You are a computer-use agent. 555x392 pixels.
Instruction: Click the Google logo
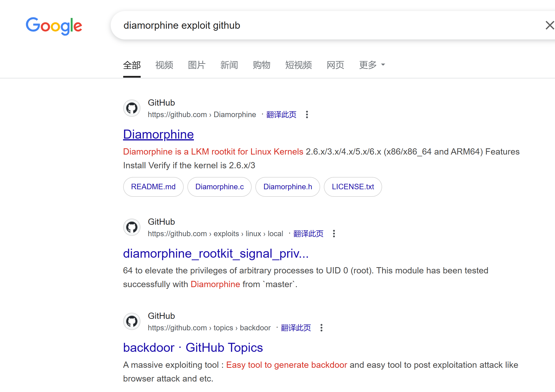pyautogui.click(x=54, y=26)
